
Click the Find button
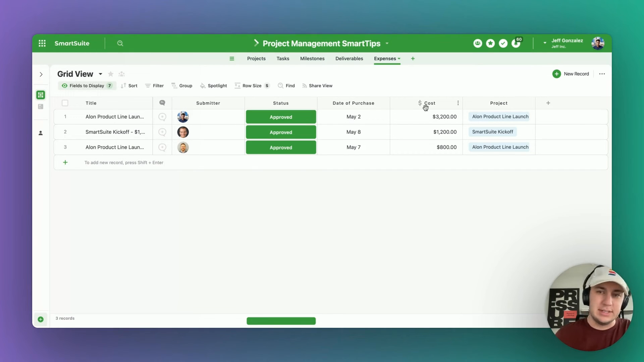coord(286,86)
